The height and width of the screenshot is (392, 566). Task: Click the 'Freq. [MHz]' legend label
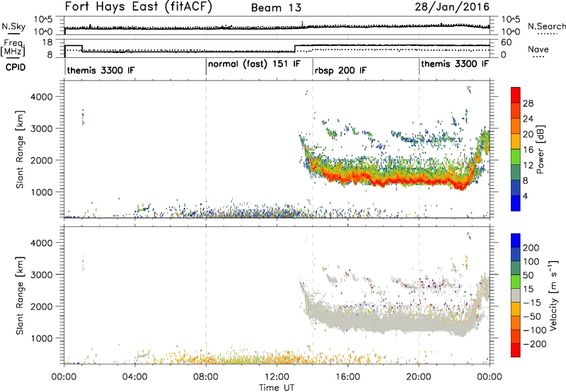[13, 48]
